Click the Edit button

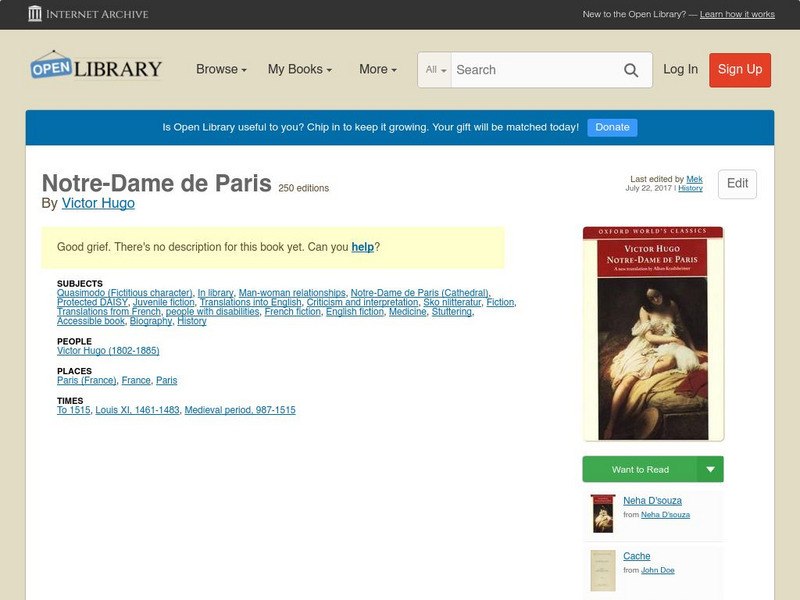(x=737, y=184)
